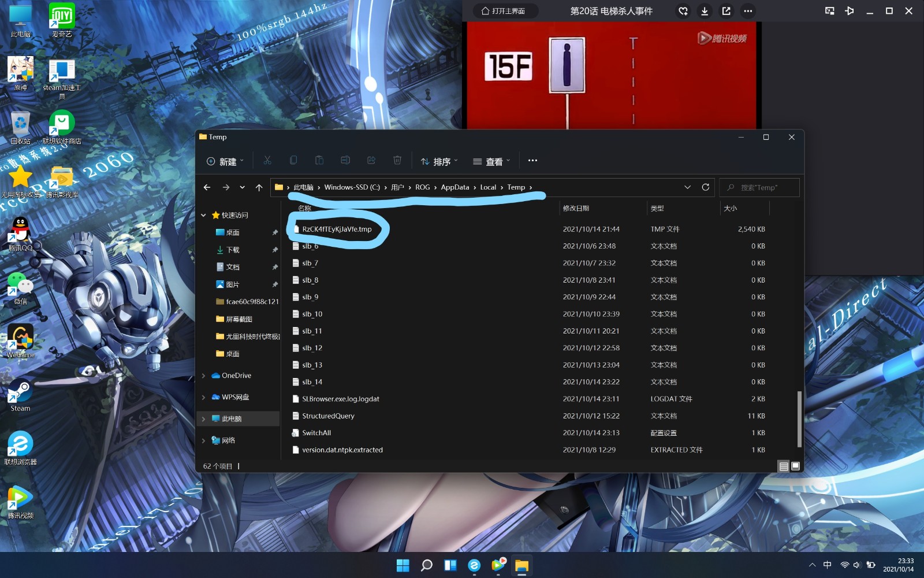The image size is (924, 578).
Task: Click the Rename icon in Explorer toolbar
Action: [345, 161]
